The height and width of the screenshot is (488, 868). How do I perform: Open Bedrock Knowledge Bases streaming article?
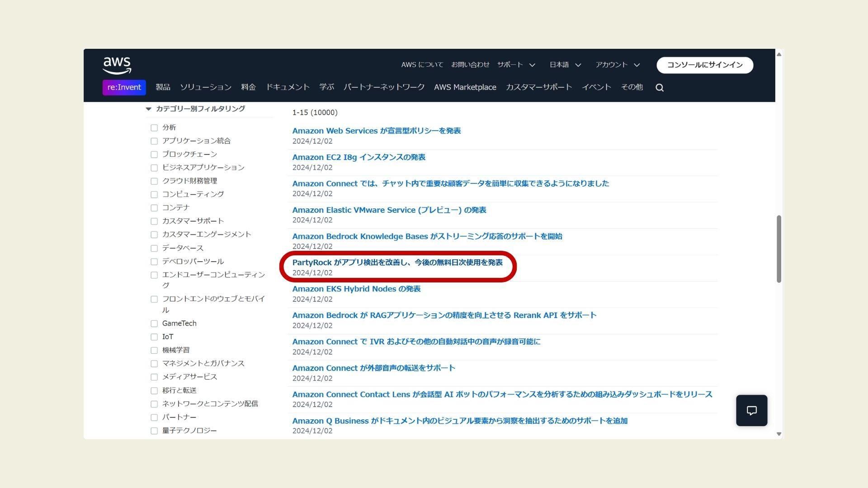[427, 236]
